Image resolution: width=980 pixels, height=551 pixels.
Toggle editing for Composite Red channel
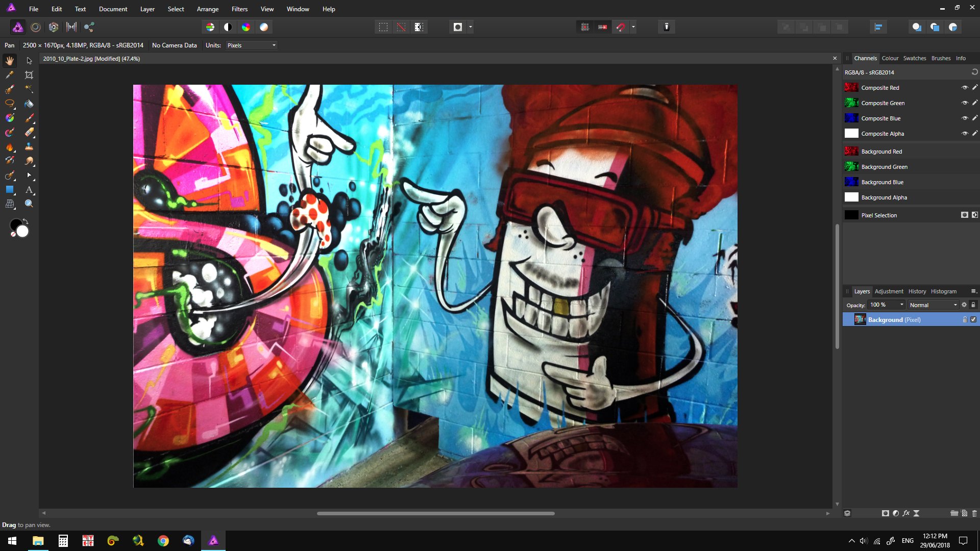(974, 88)
